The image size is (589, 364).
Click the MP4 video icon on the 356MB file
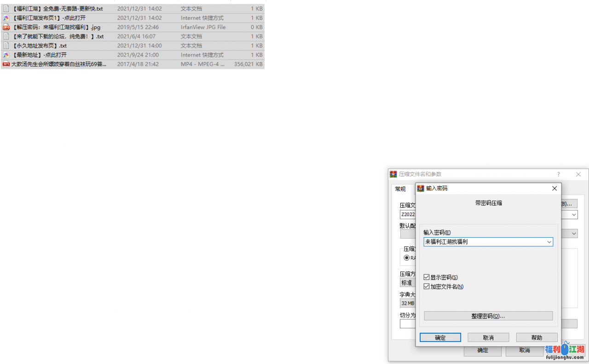coord(6,64)
